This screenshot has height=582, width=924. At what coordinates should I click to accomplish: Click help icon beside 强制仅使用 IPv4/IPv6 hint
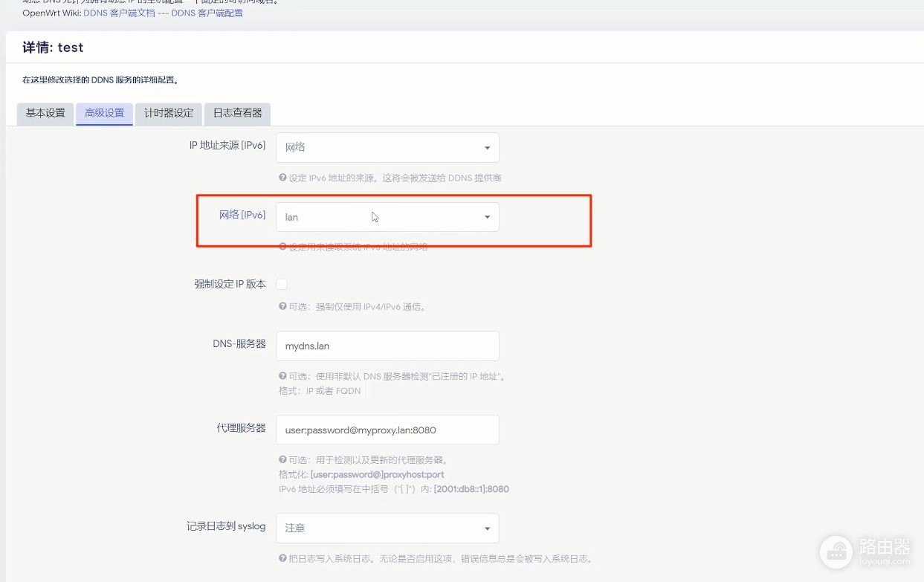(282, 306)
